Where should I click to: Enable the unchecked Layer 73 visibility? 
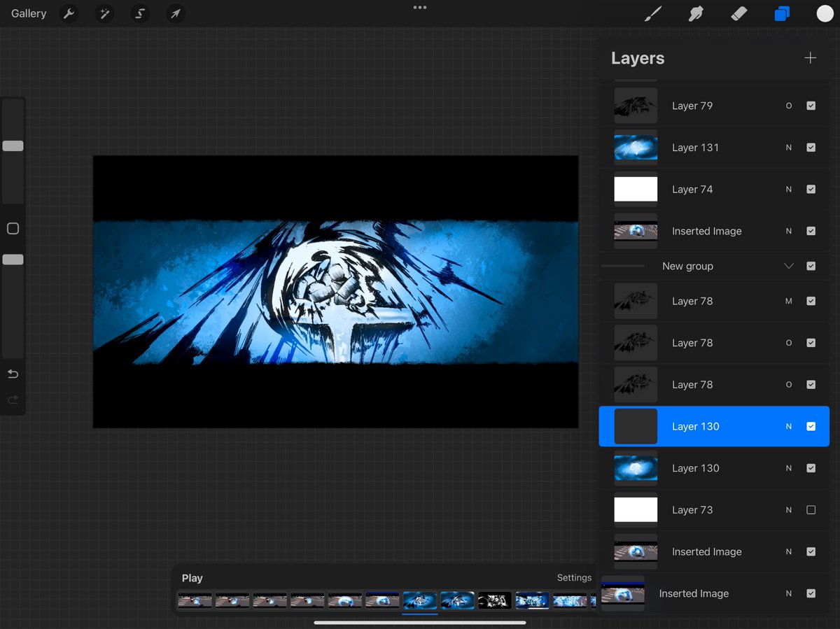click(x=811, y=510)
